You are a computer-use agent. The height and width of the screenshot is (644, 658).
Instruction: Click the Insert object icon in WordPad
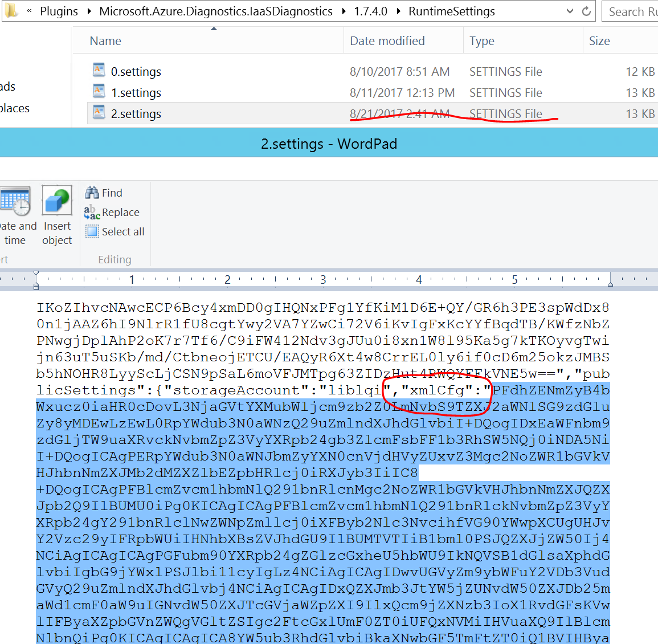(57, 201)
